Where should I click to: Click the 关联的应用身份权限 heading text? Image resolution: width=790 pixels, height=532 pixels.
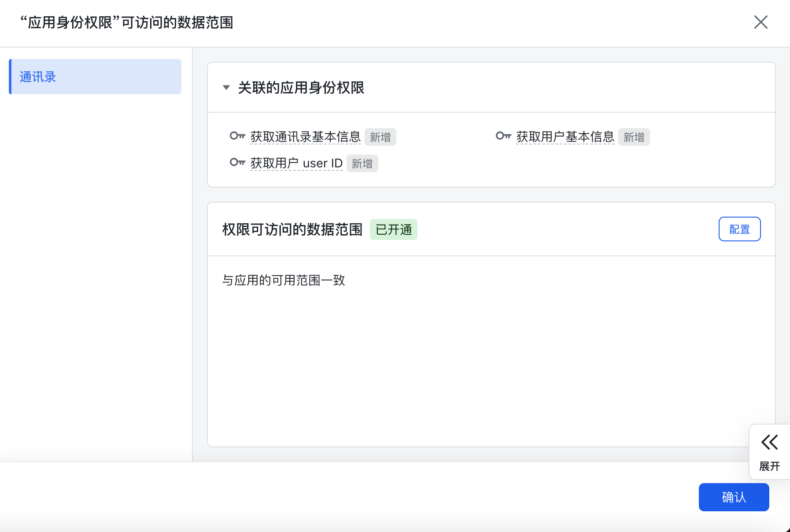(x=301, y=88)
